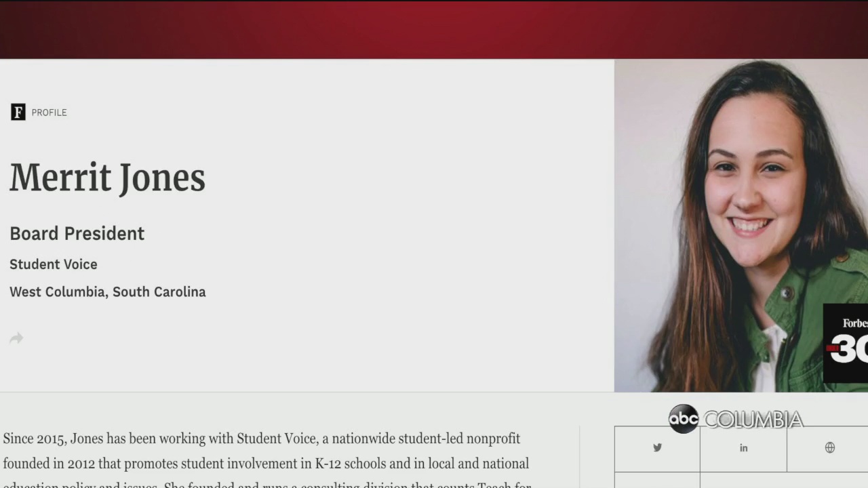
Task: Click the Merrit Jones name heading
Action: pos(107,178)
